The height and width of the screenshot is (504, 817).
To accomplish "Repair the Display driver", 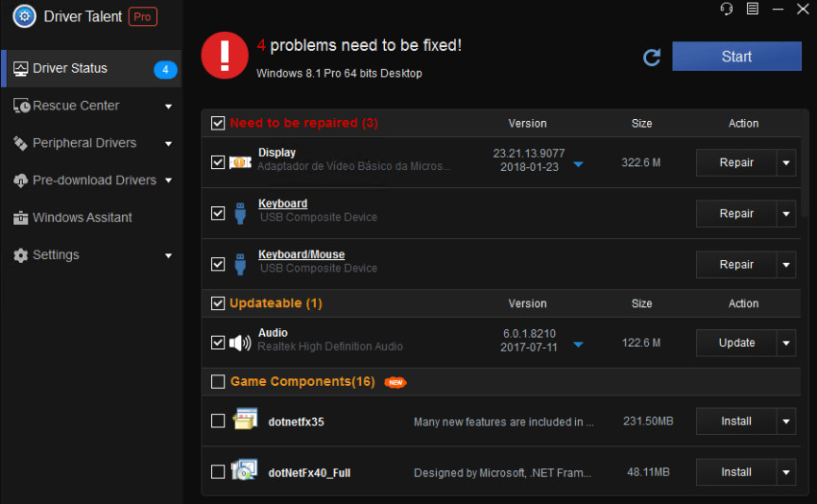I will click(736, 162).
